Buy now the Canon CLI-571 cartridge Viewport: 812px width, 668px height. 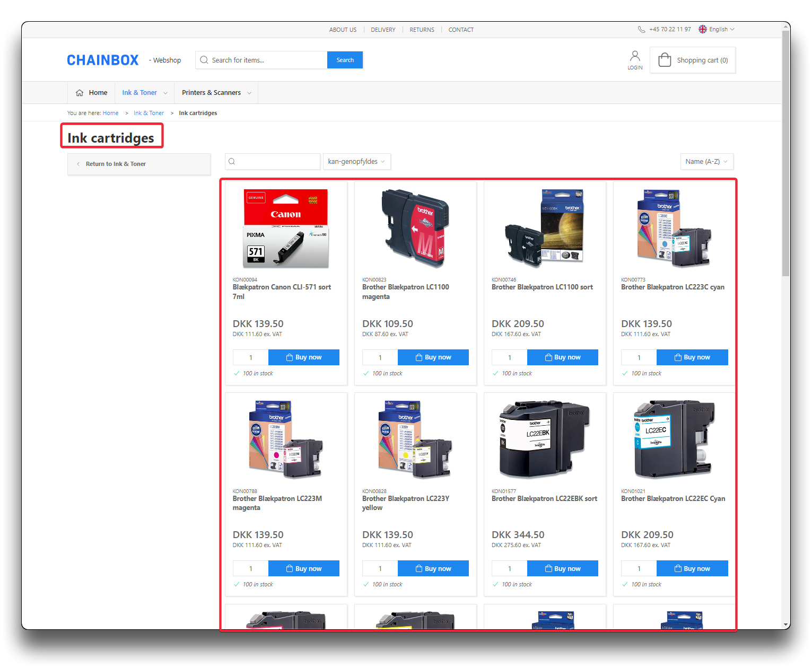point(303,357)
